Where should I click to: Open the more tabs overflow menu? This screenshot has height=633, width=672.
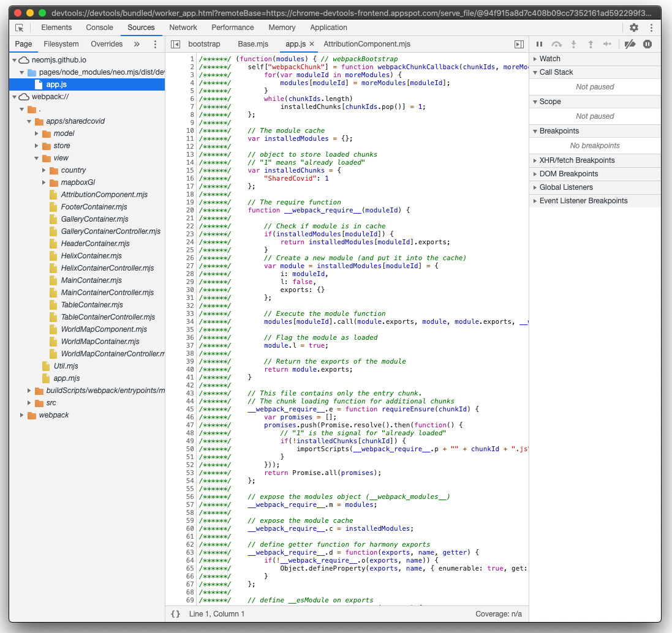(x=137, y=44)
